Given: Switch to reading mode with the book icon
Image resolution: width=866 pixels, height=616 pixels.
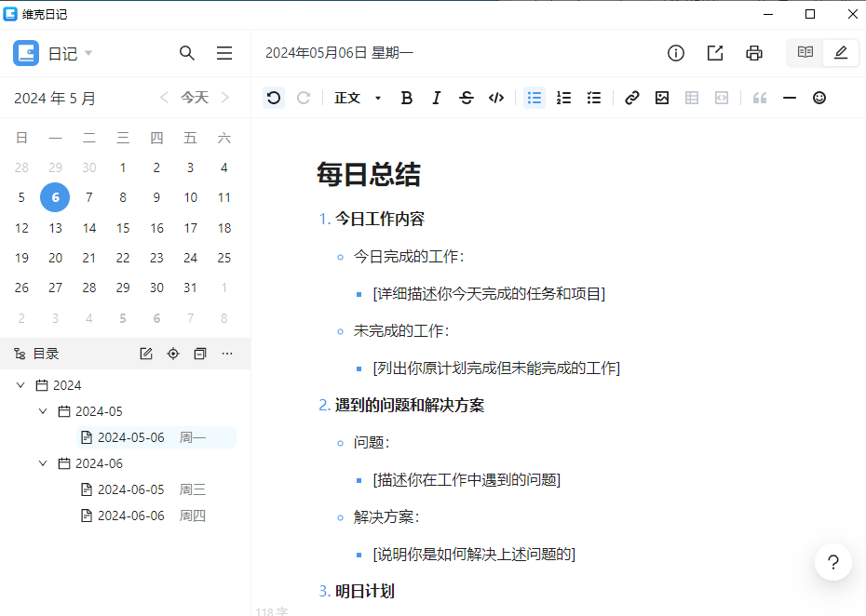Looking at the screenshot, I should coord(805,53).
